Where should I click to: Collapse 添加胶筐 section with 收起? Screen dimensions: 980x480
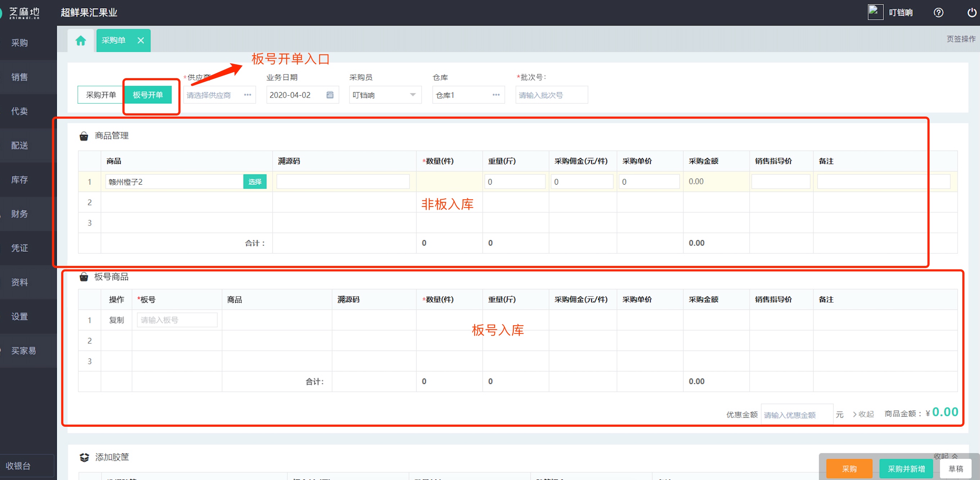pyautogui.click(x=945, y=456)
